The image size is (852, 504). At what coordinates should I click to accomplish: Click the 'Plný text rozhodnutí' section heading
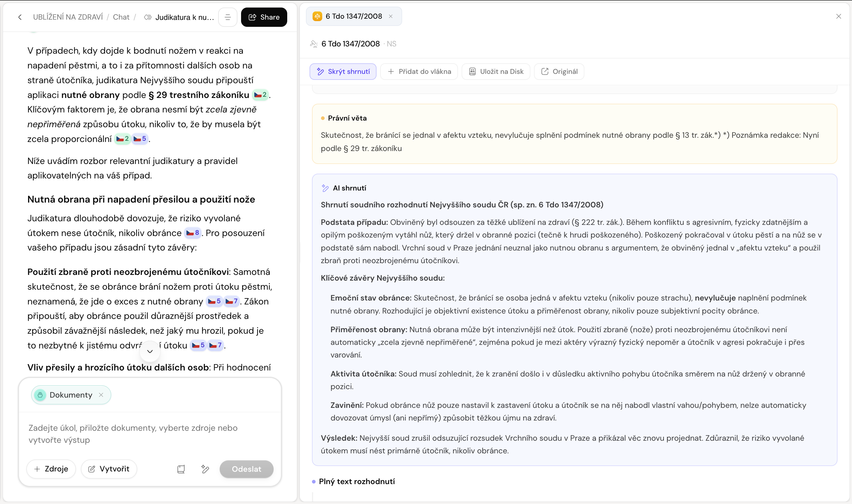[x=357, y=482]
